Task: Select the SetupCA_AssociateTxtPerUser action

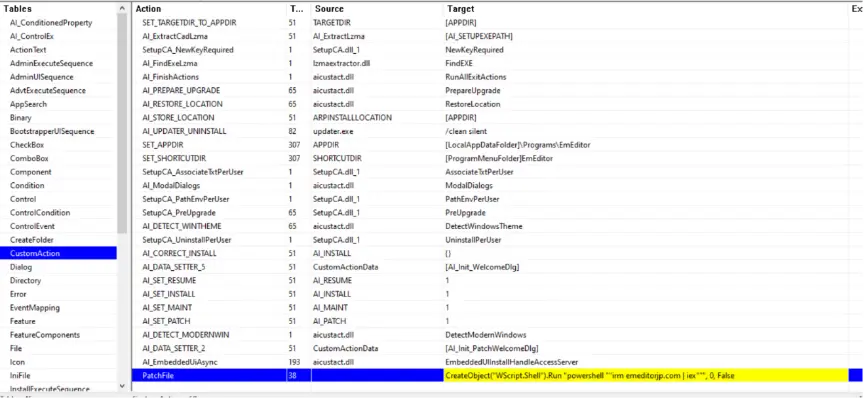Action: (x=192, y=172)
